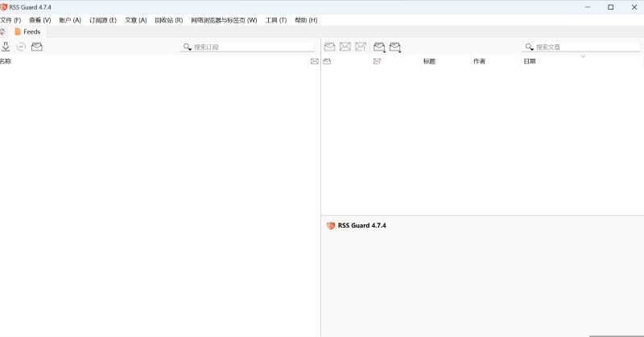
Task: Open article search options via magnifier icon
Action: pyautogui.click(x=530, y=47)
